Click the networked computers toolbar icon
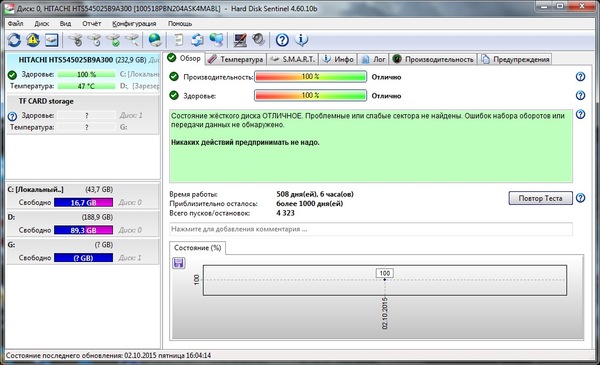The image size is (600, 365). tap(216, 40)
